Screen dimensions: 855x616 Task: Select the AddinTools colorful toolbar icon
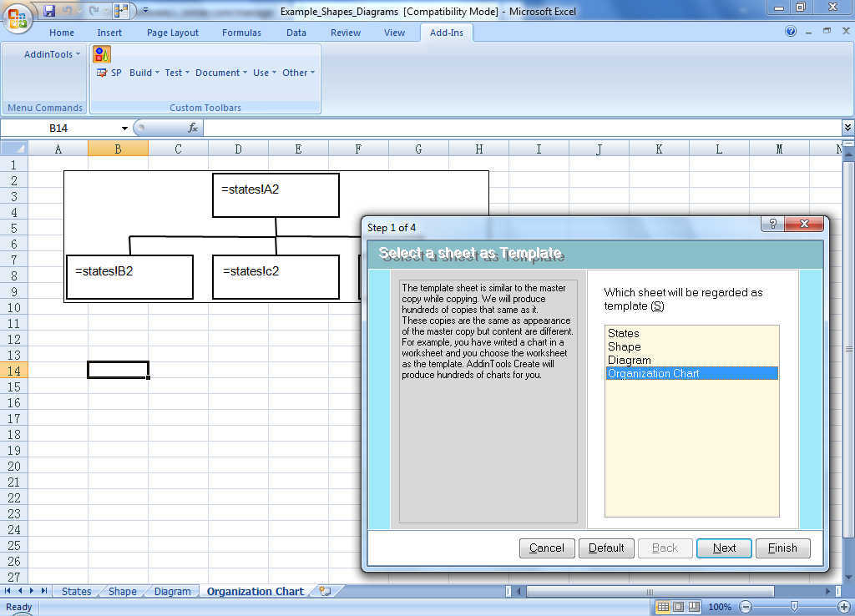(100, 53)
